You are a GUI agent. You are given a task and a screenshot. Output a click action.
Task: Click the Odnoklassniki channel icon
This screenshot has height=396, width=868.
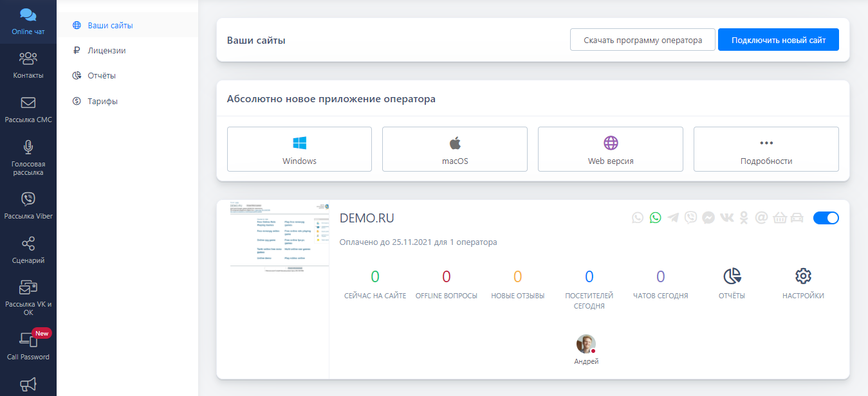pyautogui.click(x=744, y=218)
